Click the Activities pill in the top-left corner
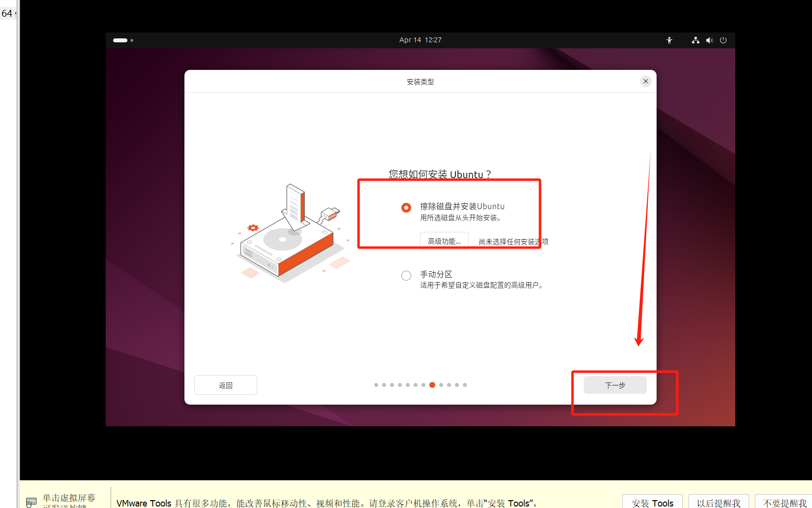 (x=123, y=40)
